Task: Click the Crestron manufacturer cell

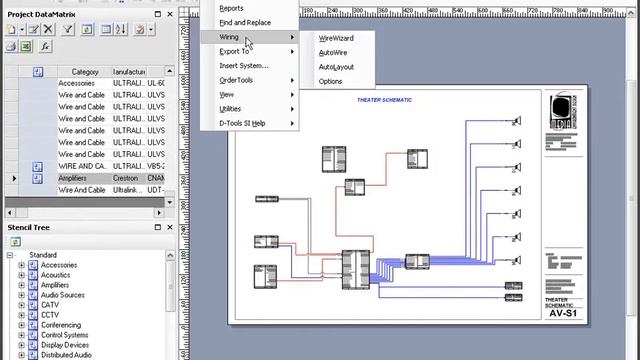Action: [129, 178]
